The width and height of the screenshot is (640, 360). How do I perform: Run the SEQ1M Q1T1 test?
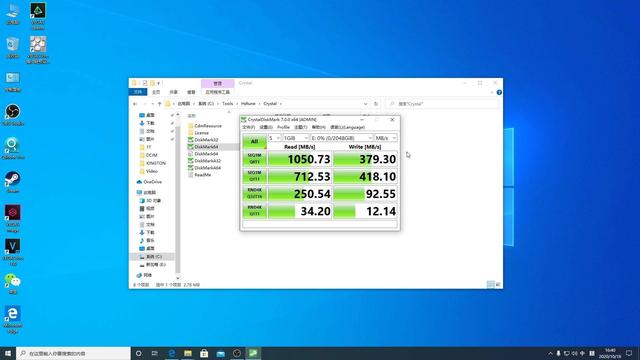pos(254,176)
